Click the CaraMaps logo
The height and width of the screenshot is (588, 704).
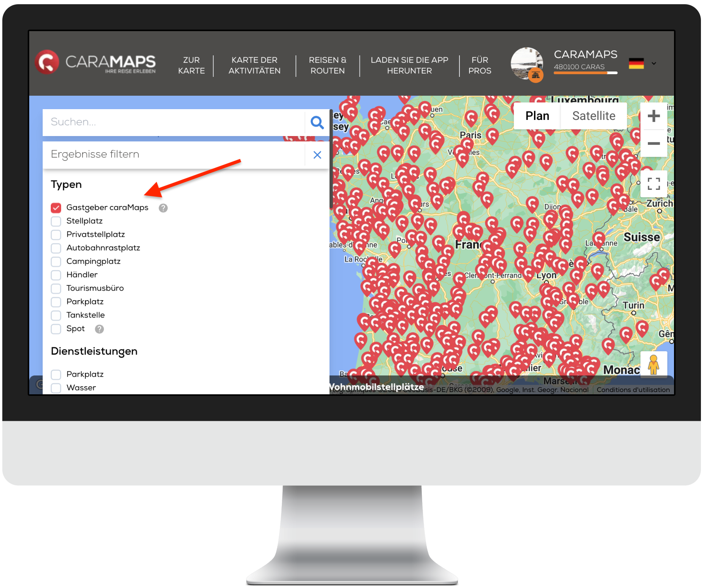pos(95,62)
